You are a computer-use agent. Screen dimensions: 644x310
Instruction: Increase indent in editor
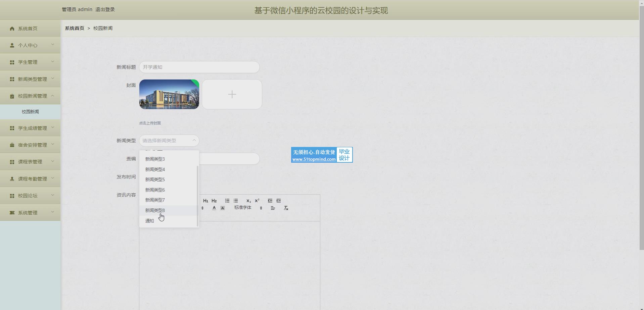pyautogui.click(x=278, y=201)
